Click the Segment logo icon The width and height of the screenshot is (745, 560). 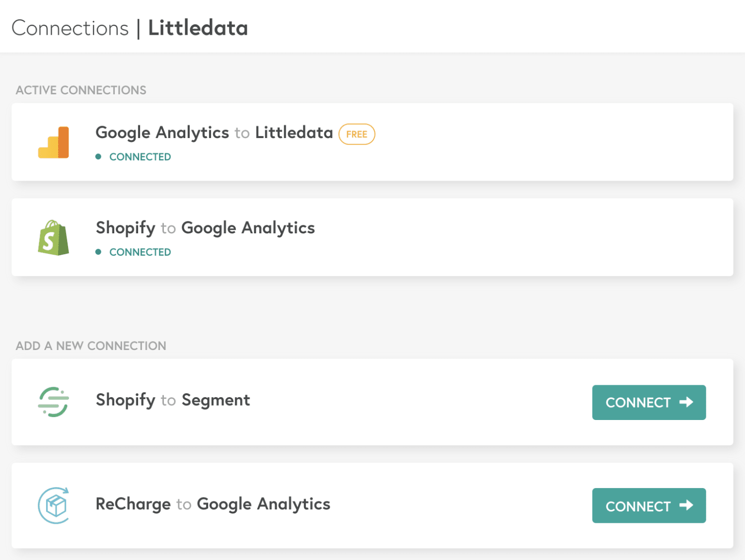tap(54, 402)
